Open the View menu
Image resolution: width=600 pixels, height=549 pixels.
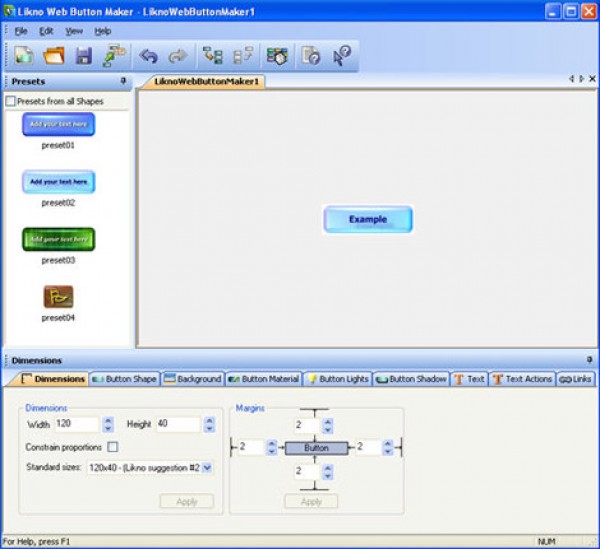point(74,31)
